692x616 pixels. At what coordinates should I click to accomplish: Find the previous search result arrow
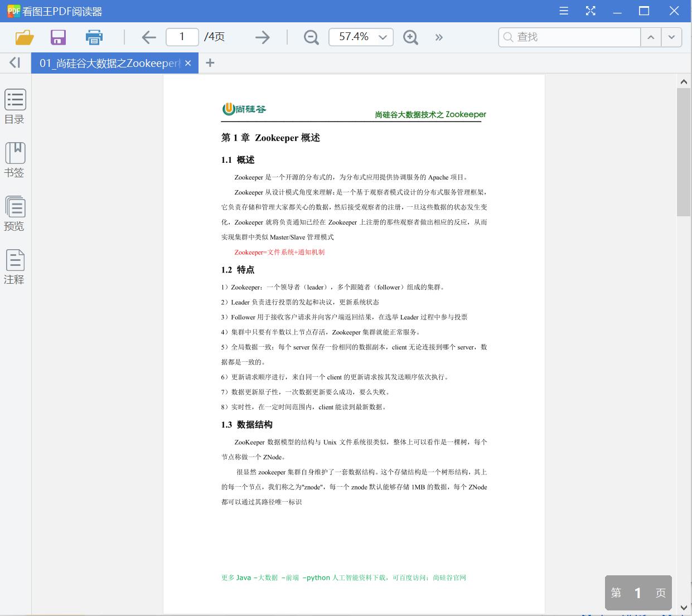pyautogui.click(x=651, y=37)
